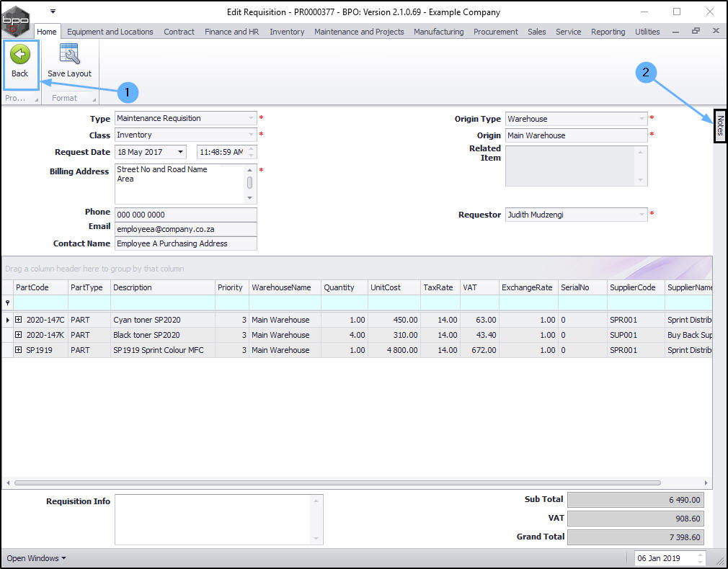This screenshot has height=569, width=728.
Task: Select SP1919 Sprint Colour MFC cell
Action: 163,350
